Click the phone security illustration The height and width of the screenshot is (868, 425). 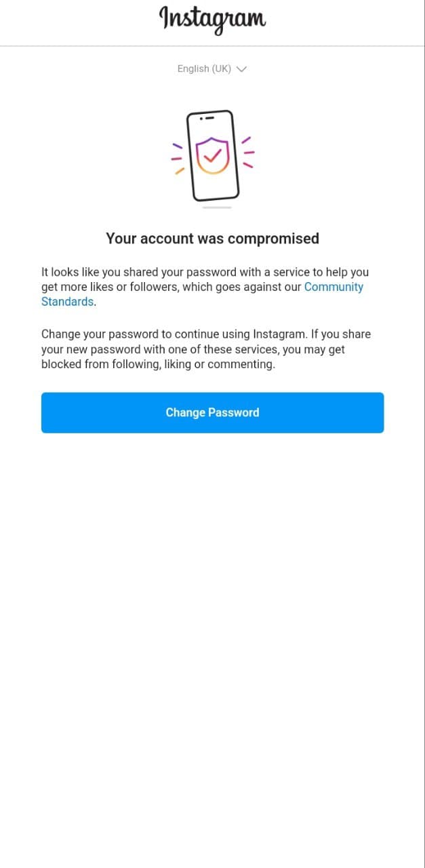(212, 157)
